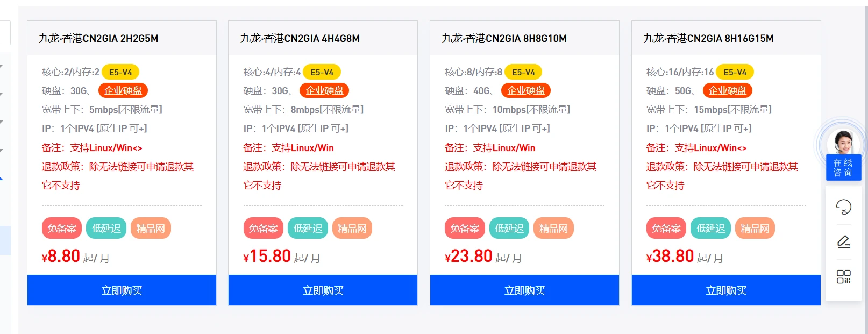
Task: Click the pencil feedback icon in the side panel
Action: pos(843,241)
